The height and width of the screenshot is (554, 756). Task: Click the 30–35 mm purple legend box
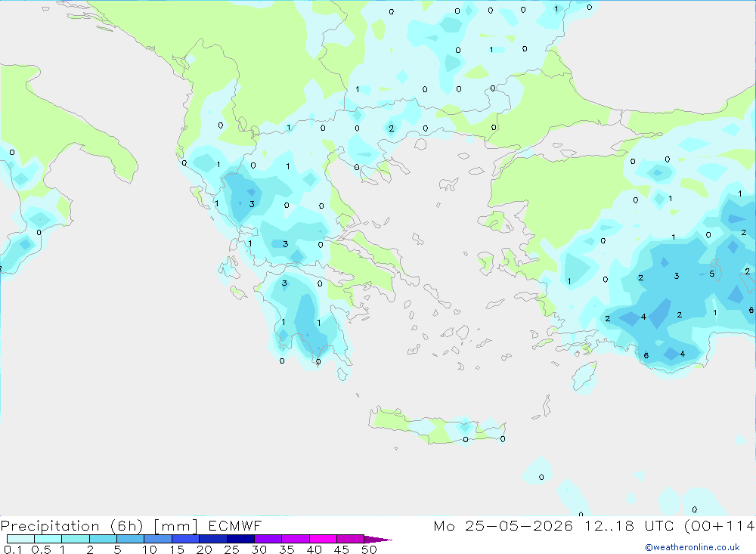[268, 539]
